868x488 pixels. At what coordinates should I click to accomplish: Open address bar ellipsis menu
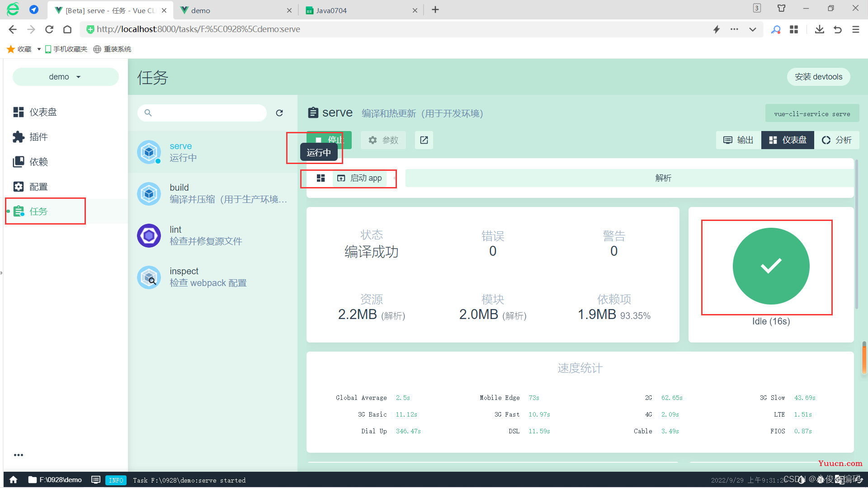click(x=734, y=29)
